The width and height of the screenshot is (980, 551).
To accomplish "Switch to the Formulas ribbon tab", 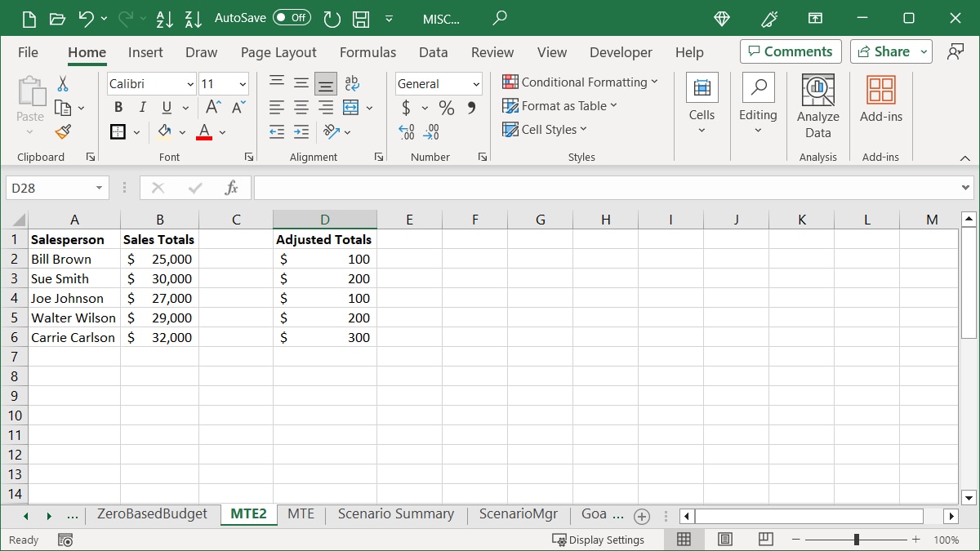I will [367, 52].
